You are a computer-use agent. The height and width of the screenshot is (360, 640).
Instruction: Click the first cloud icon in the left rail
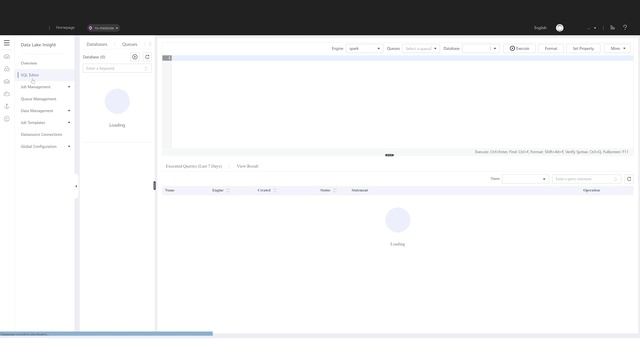coord(7,56)
